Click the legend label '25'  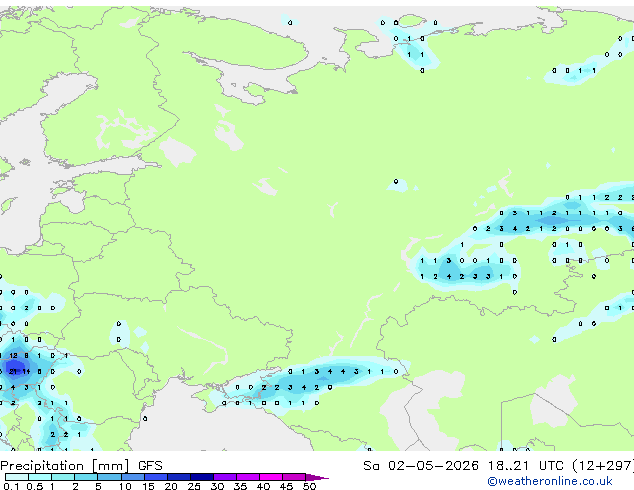(194, 486)
